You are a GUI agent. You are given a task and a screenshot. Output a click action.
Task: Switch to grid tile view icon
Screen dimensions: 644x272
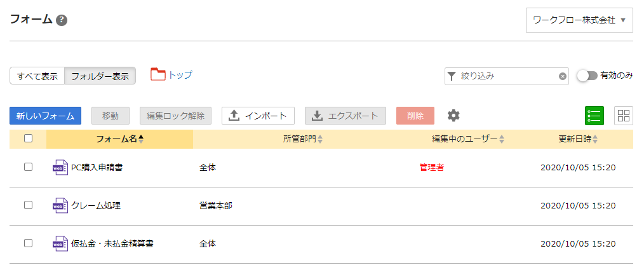[x=624, y=116]
